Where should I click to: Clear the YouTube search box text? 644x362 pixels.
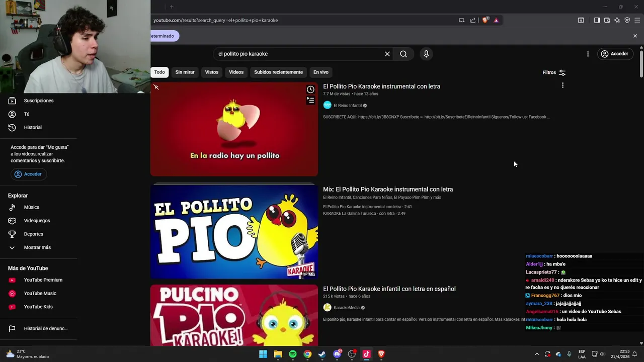pos(387,54)
